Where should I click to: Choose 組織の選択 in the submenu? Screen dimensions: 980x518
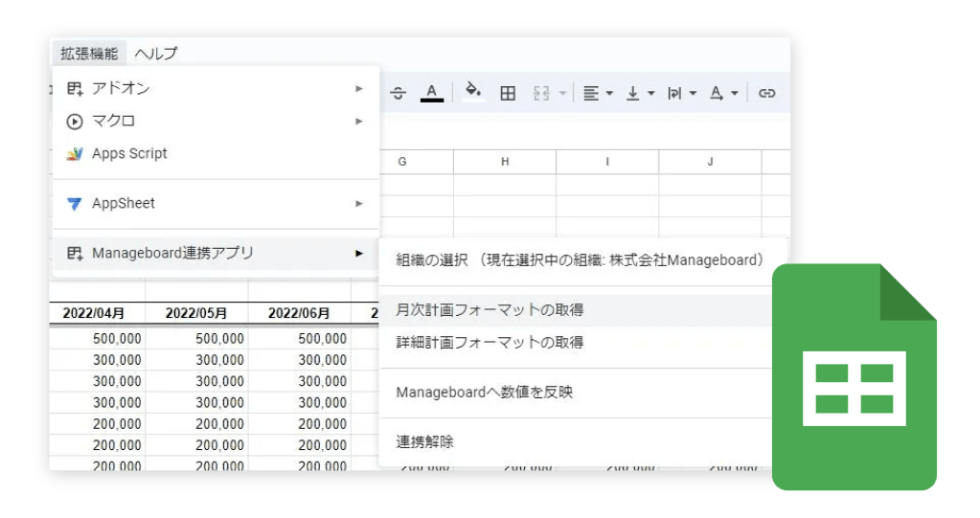click(x=581, y=260)
